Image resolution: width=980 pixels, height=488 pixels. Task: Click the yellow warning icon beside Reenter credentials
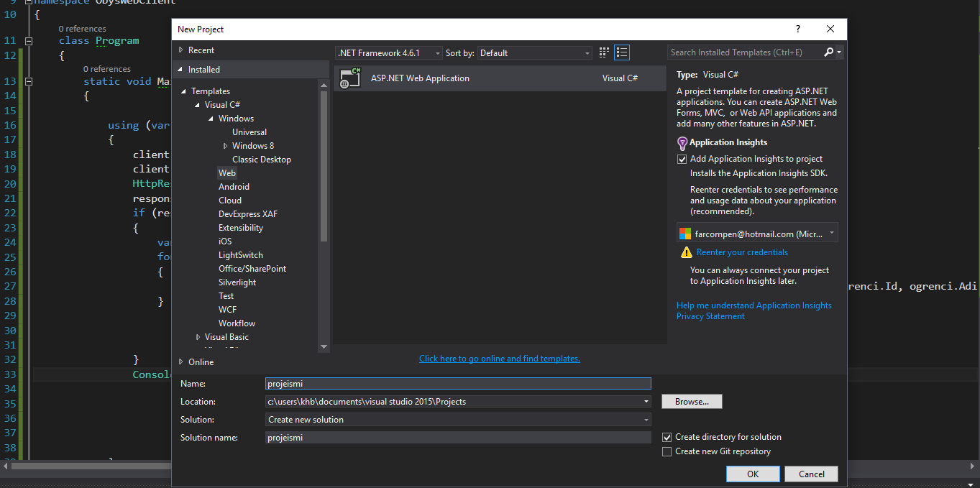[x=687, y=252]
